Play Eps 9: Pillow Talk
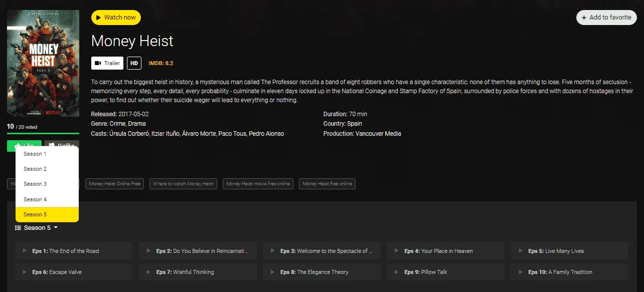 (445, 272)
